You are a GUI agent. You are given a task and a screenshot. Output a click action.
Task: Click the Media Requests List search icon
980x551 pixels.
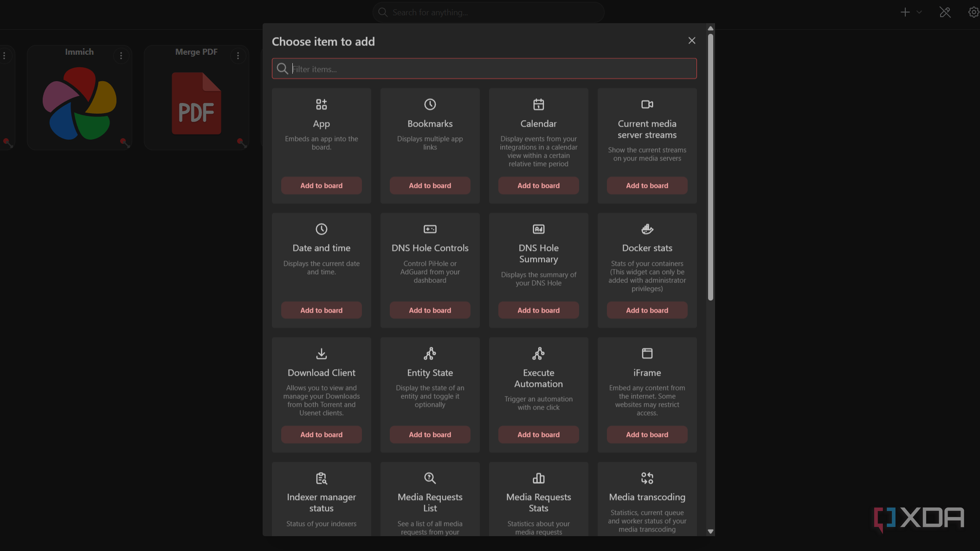[430, 478]
